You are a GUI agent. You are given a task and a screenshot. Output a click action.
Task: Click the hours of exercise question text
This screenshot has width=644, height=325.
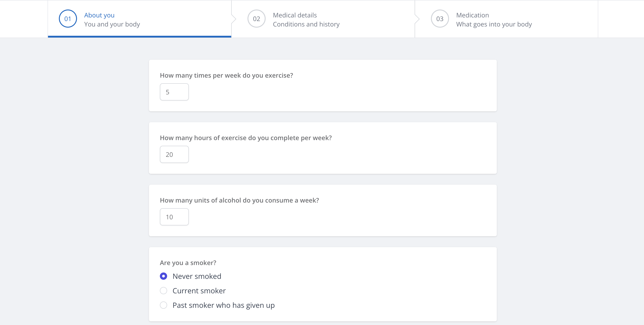pyautogui.click(x=246, y=138)
